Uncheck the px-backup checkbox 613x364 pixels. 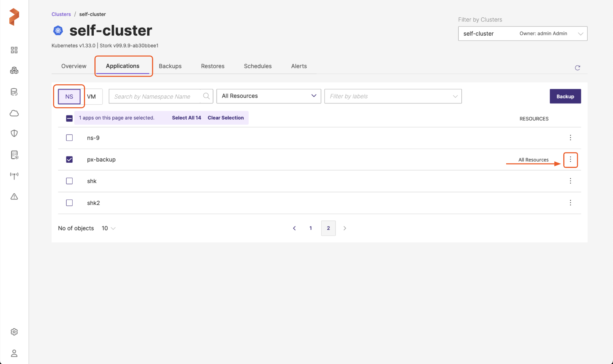click(69, 159)
